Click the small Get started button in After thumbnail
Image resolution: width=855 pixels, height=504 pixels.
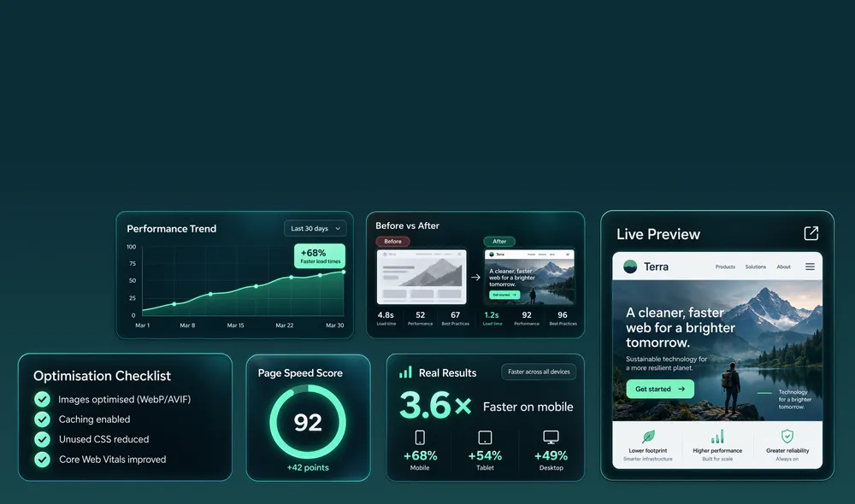point(504,295)
